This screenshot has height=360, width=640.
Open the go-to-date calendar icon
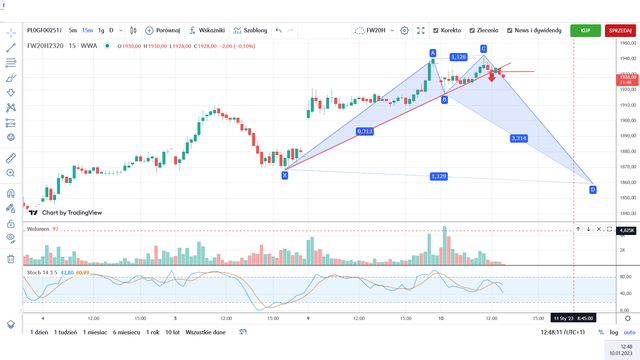point(243,332)
